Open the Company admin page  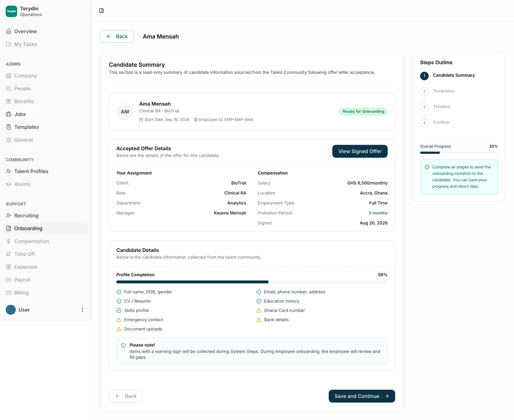46,76
